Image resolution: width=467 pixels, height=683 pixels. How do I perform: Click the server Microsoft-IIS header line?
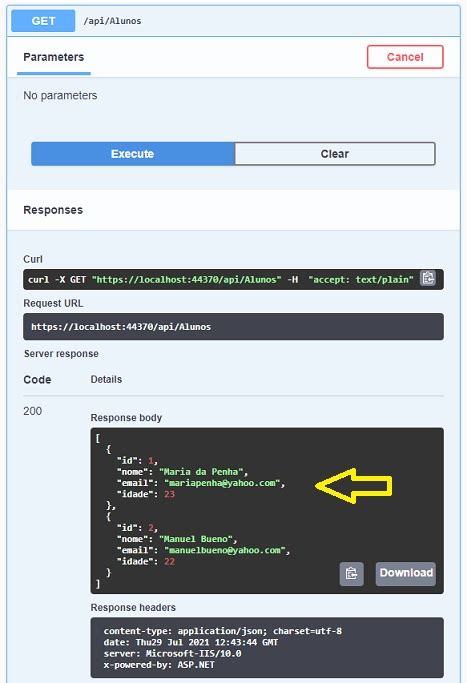(x=173, y=654)
